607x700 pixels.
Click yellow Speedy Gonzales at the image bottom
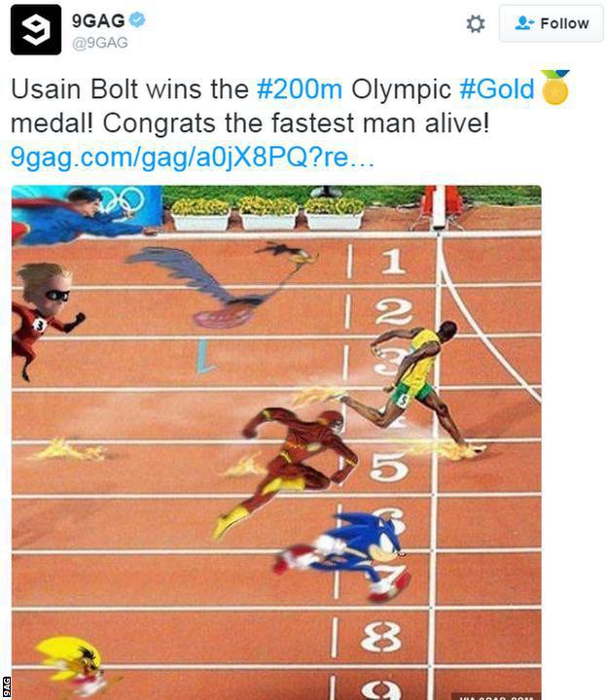point(71,665)
